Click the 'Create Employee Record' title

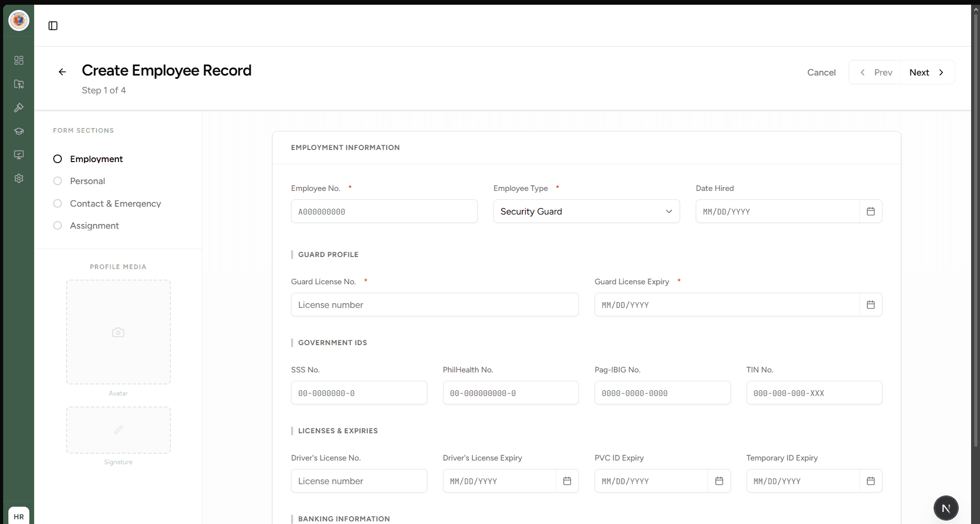pyautogui.click(x=167, y=70)
